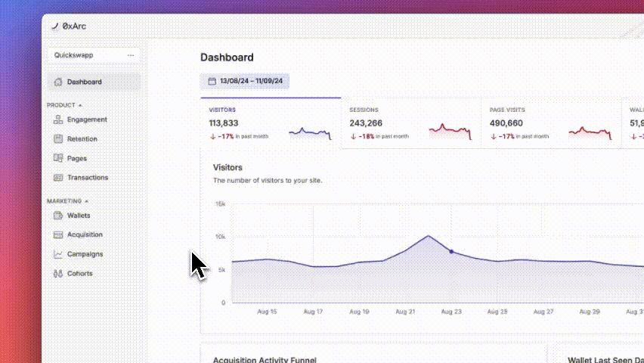This screenshot has height=363, width=644.
Task: Open Transactions
Action: point(88,178)
